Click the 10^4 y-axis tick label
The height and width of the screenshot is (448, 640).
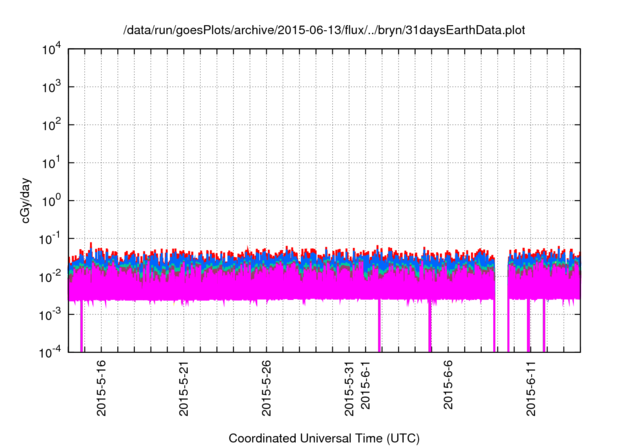tap(51, 49)
